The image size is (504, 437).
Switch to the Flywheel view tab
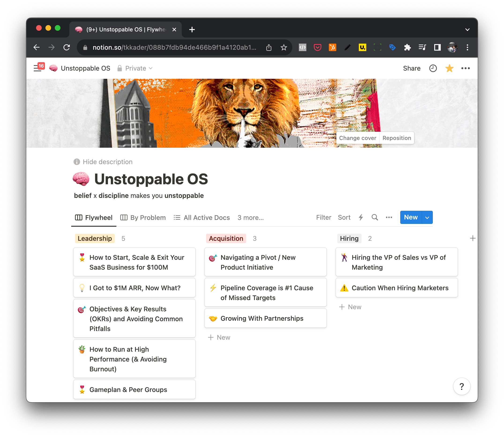click(94, 218)
